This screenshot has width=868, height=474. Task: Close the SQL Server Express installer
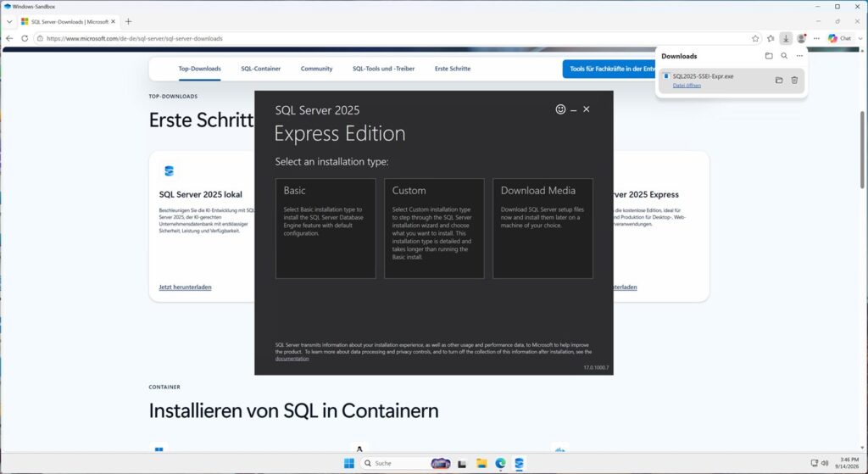coord(587,109)
